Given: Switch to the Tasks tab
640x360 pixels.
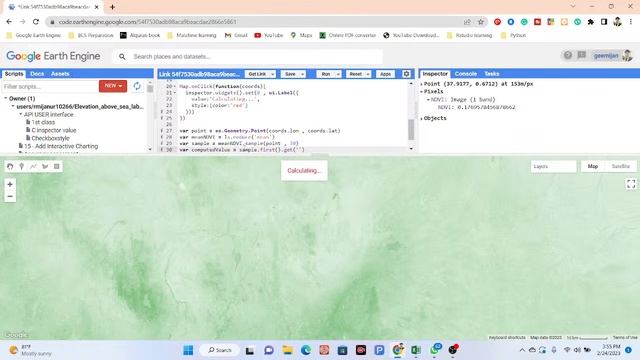Looking at the screenshot, I should point(492,74).
